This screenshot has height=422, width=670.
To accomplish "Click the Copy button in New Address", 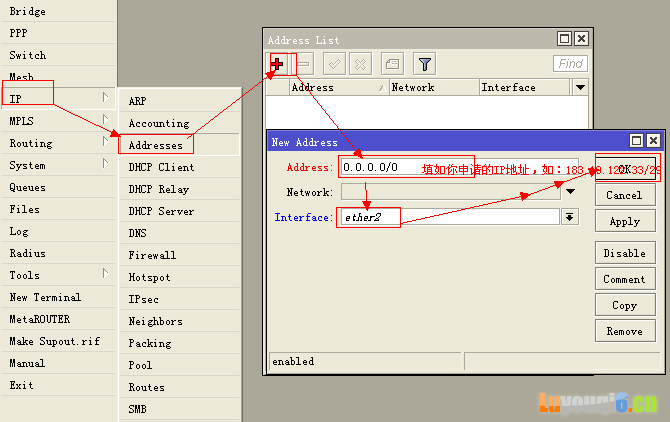I will [625, 305].
